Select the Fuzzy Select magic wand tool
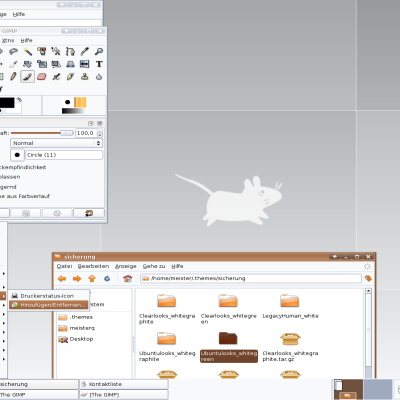 [x=28, y=51]
